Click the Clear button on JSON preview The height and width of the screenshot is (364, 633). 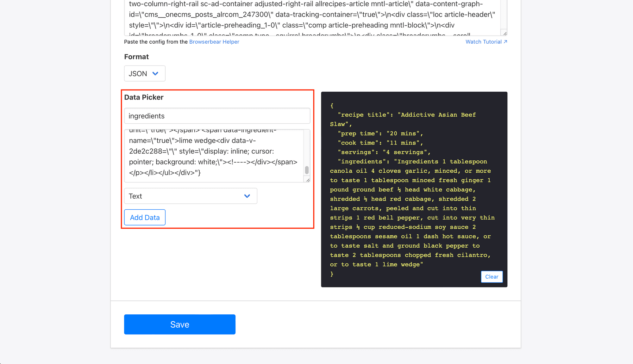492,277
